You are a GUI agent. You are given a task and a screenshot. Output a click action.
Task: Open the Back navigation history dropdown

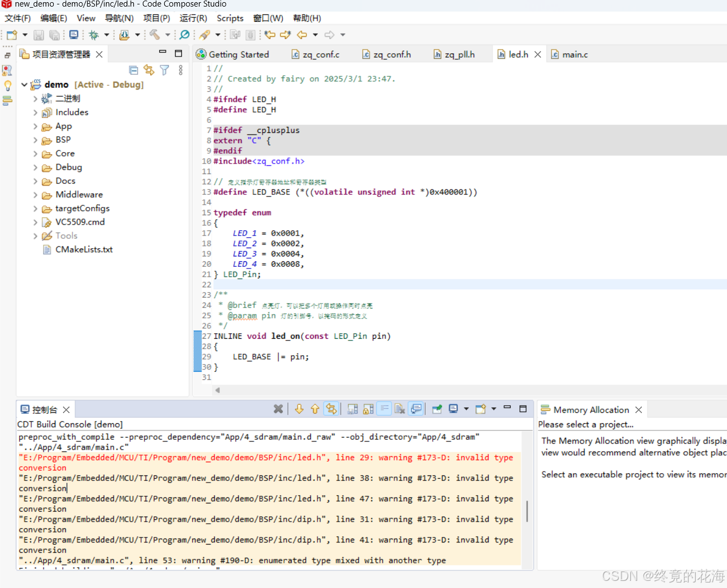click(x=315, y=35)
